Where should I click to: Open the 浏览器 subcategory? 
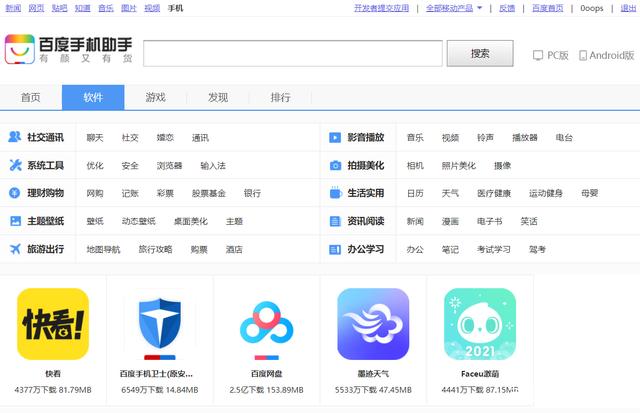point(169,166)
